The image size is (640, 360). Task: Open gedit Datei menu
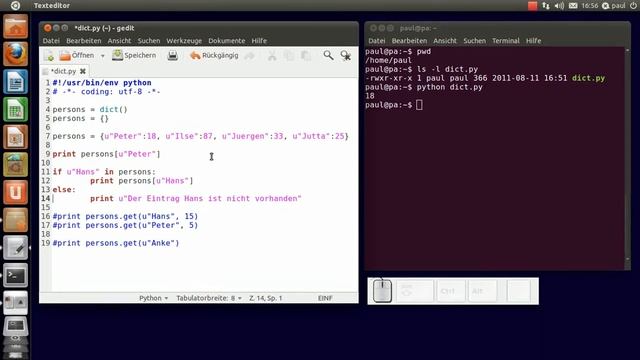51,41
